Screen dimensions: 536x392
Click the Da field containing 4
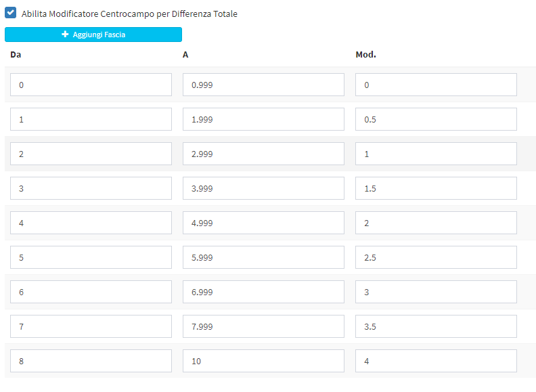click(x=91, y=223)
